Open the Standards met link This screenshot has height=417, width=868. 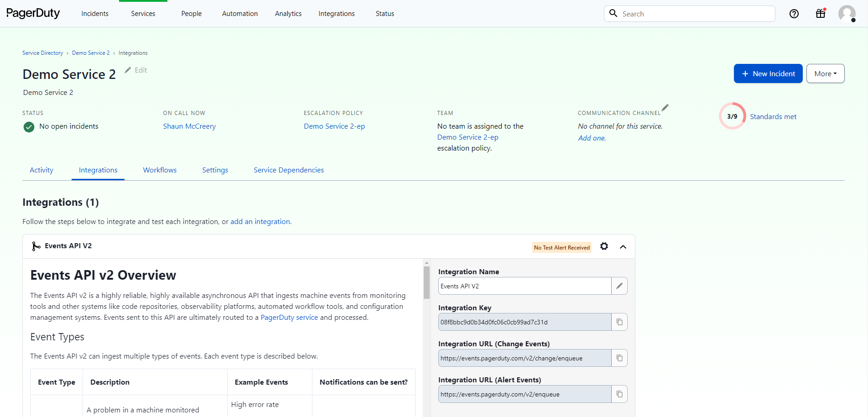(773, 117)
